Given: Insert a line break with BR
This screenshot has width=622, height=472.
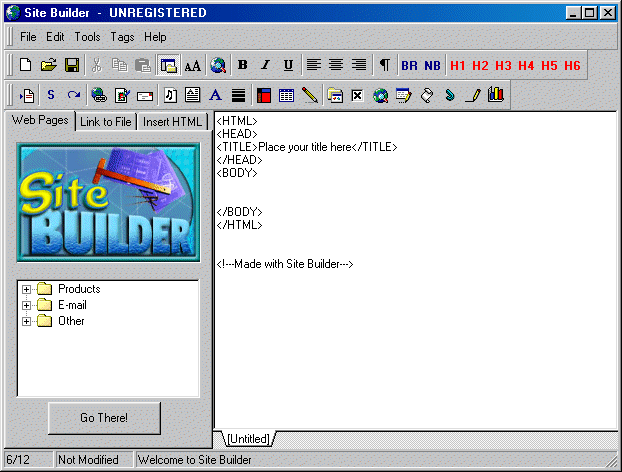Looking at the screenshot, I should [x=409, y=65].
